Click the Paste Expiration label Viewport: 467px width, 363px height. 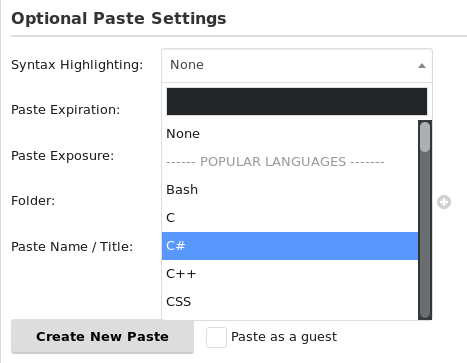[65, 110]
